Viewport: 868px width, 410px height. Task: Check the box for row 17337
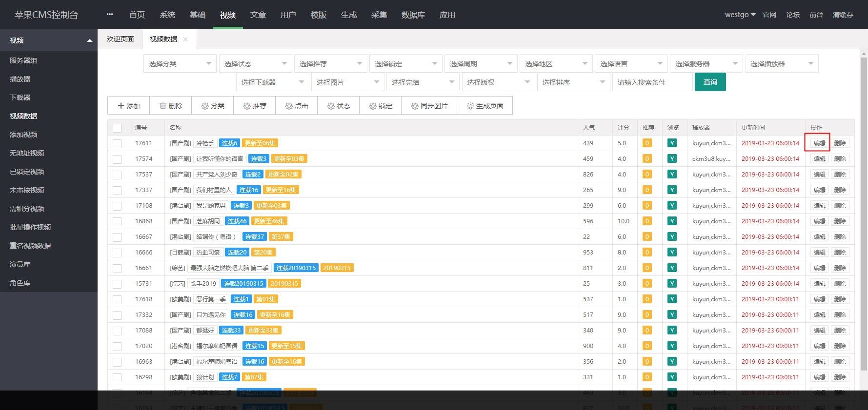tap(117, 190)
